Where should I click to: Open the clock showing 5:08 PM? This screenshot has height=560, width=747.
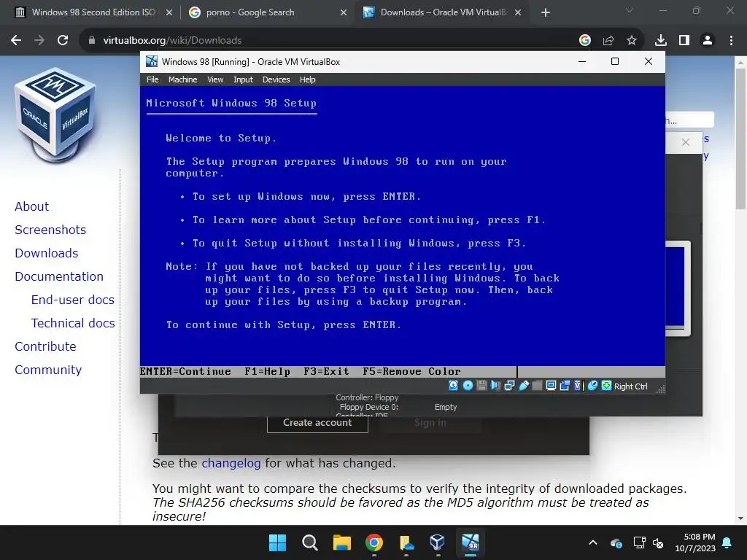[695, 542]
